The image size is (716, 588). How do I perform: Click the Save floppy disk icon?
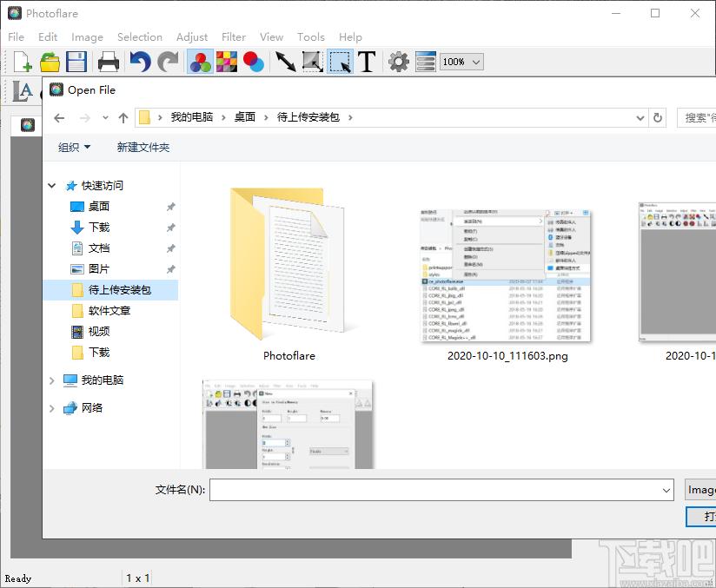(76, 62)
